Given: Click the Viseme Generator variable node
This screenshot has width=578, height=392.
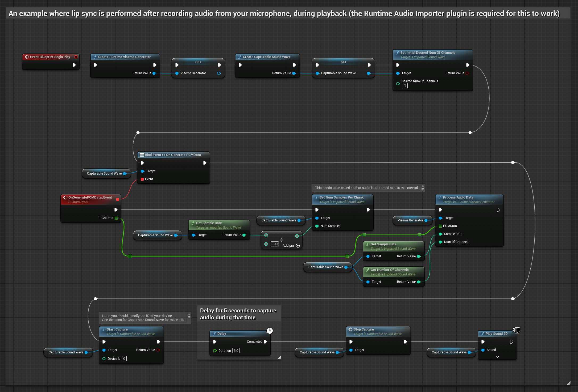Looking at the screenshot, I should tap(412, 220).
